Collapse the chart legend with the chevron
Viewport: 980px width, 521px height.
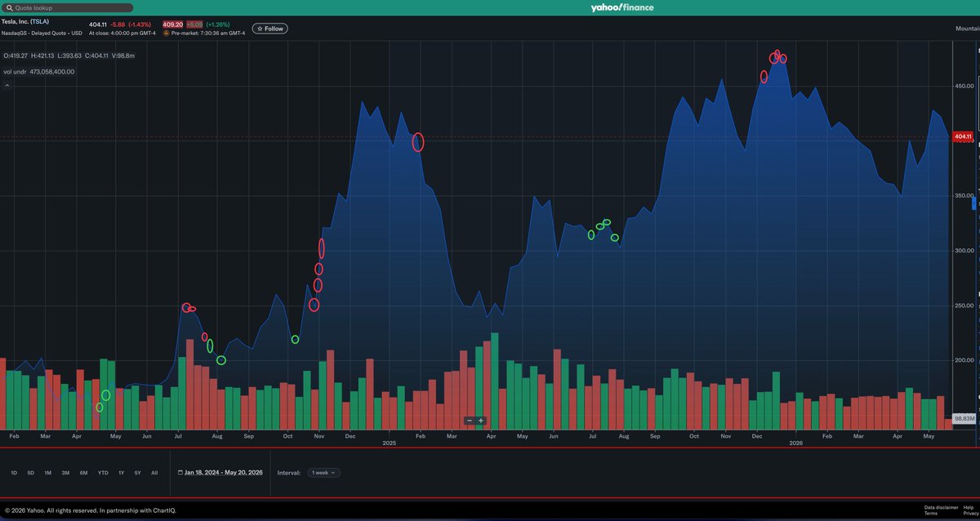coord(6,84)
